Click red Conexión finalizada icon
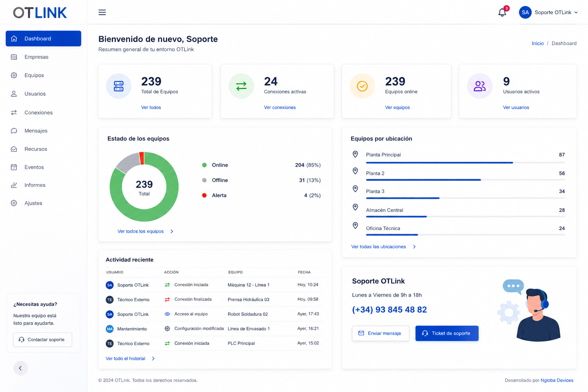 tap(167, 299)
